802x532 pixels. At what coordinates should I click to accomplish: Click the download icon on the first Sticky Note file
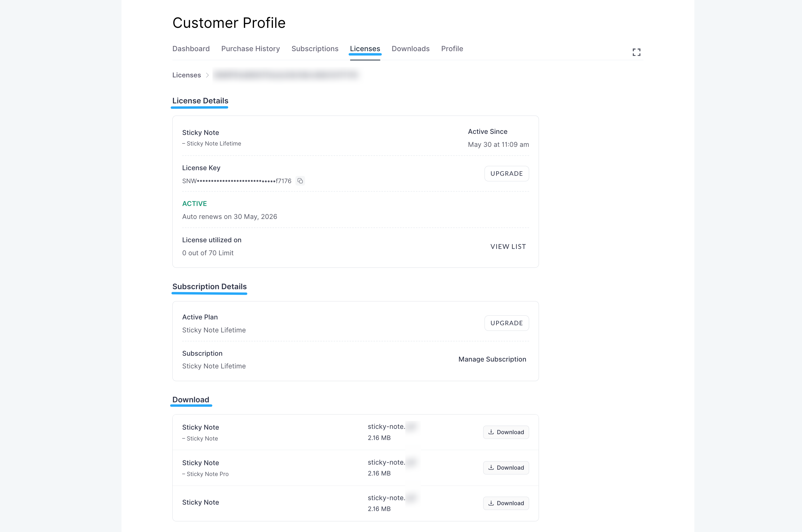[491, 432]
